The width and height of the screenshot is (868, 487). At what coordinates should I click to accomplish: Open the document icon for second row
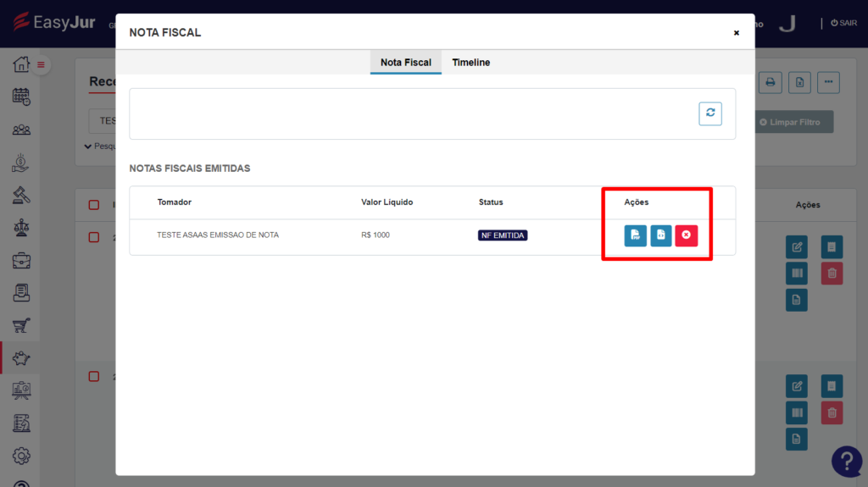(x=797, y=440)
